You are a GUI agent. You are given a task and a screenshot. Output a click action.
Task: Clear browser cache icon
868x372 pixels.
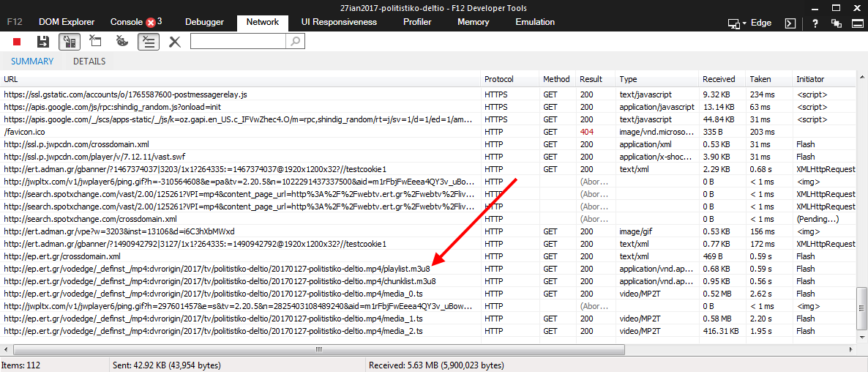(x=95, y=42)
